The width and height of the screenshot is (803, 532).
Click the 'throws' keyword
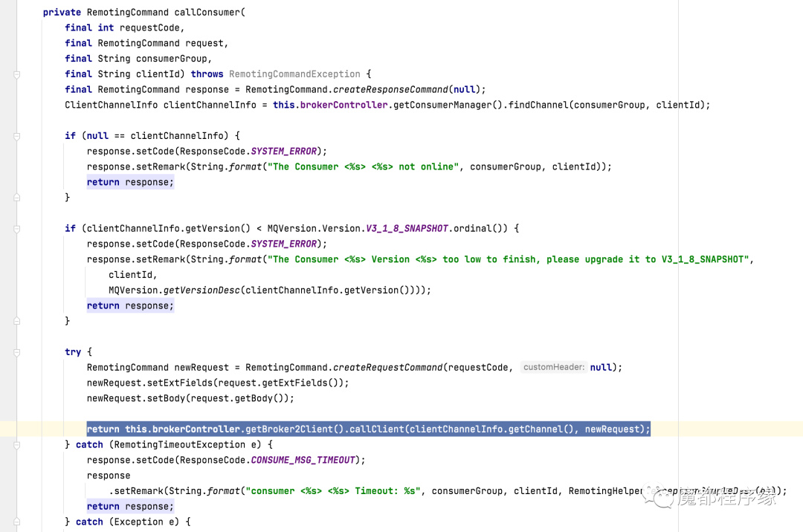point(207,74)
